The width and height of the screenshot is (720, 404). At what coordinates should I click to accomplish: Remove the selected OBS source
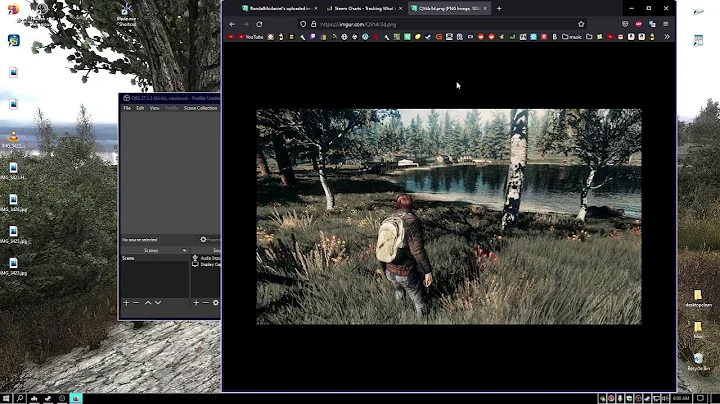tap(206, 303)
